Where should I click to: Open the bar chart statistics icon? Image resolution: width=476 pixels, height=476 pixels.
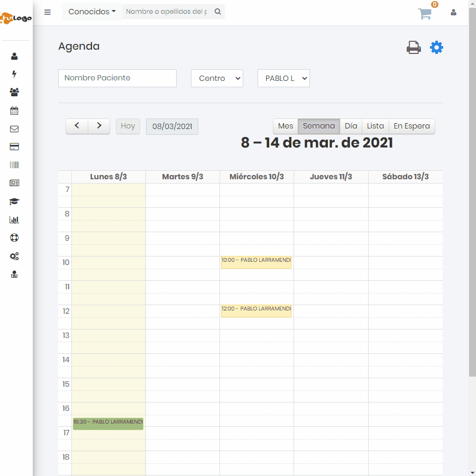tap(14, 220)
